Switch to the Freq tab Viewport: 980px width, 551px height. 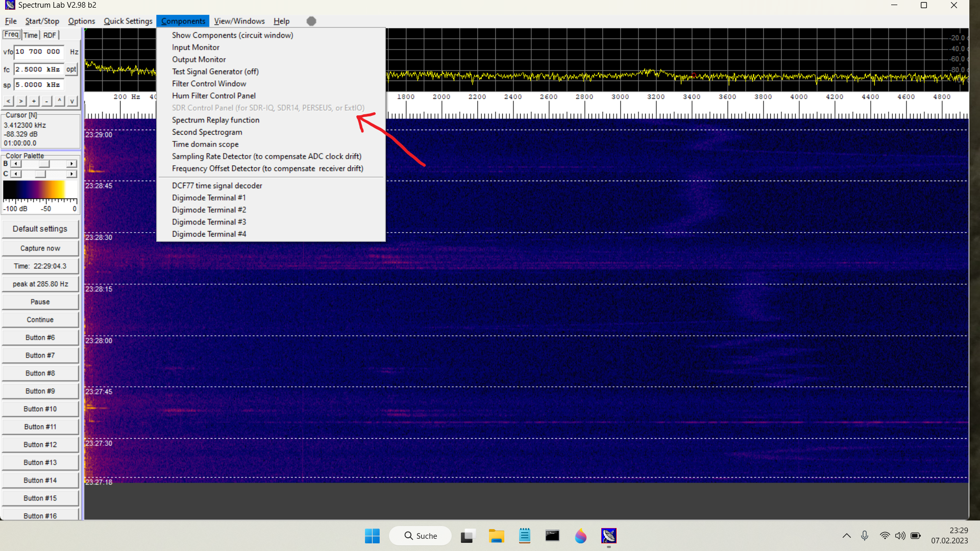(11, 35)
